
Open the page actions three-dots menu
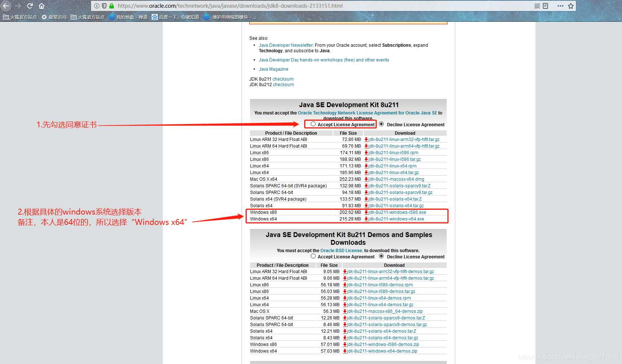click(x=560, y=6)
